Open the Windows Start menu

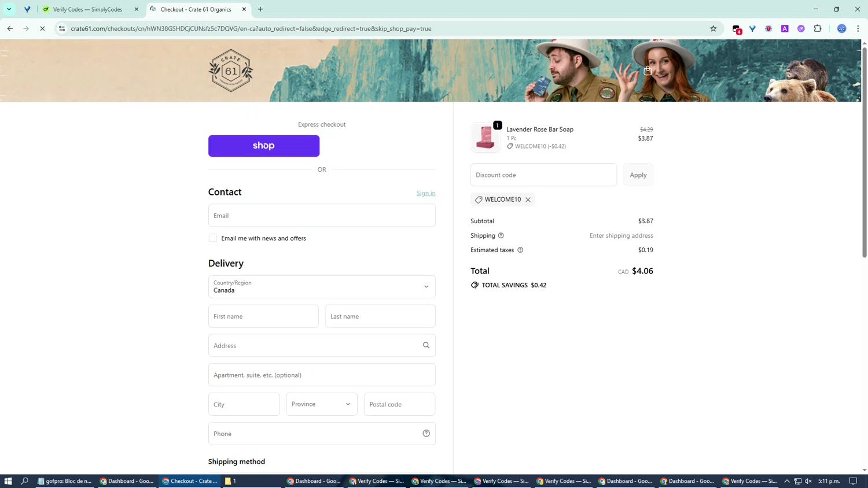pyautogui.click(x=8, y=481)
